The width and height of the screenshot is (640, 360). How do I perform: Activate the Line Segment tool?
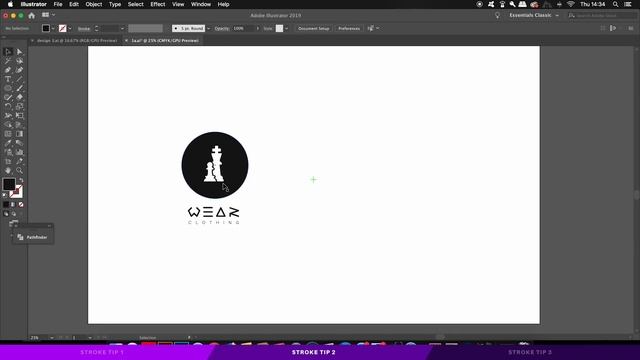(19, 79)
